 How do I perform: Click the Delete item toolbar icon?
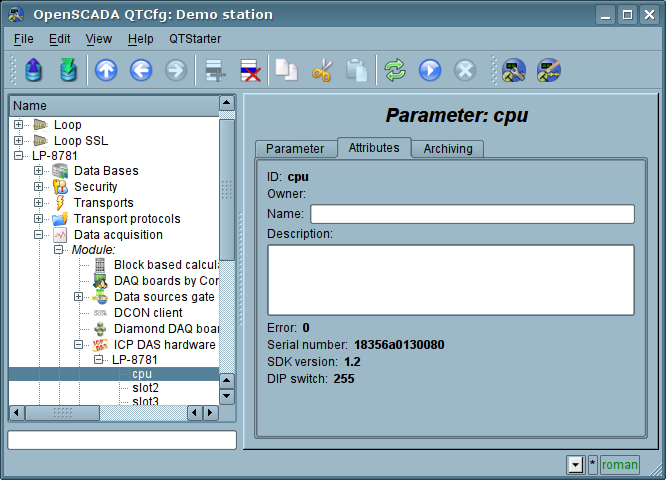[249, 70]
